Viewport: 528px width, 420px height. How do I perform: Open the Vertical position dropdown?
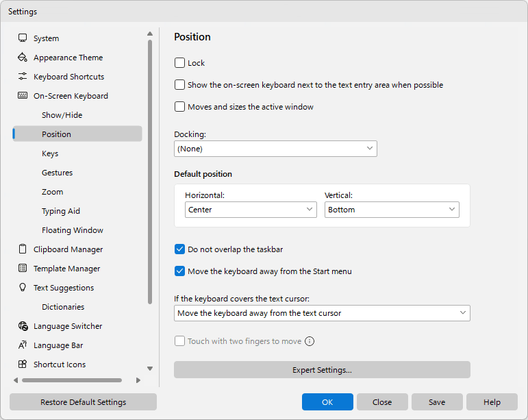[392, 210]
